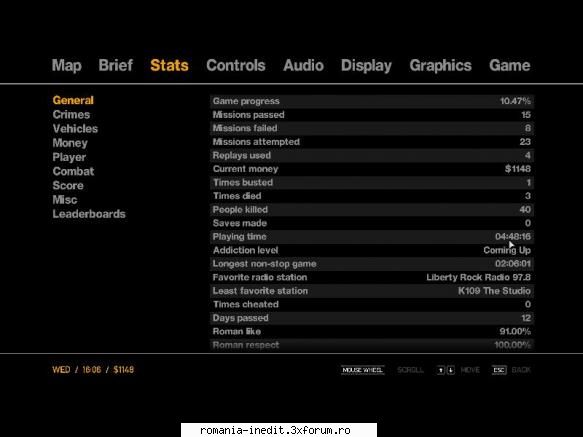Open the Crimes stats category
583x437 pixels.
pos(71,114)
